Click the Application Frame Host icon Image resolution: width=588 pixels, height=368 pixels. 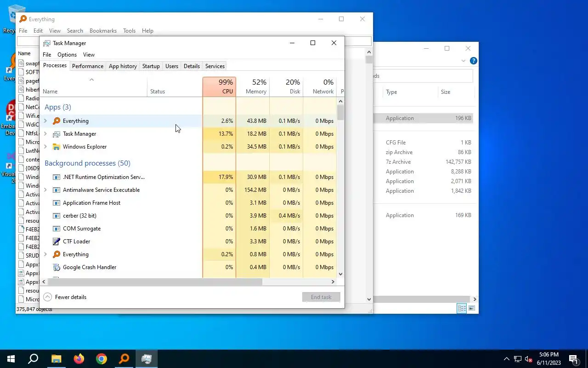pos(57,203)
